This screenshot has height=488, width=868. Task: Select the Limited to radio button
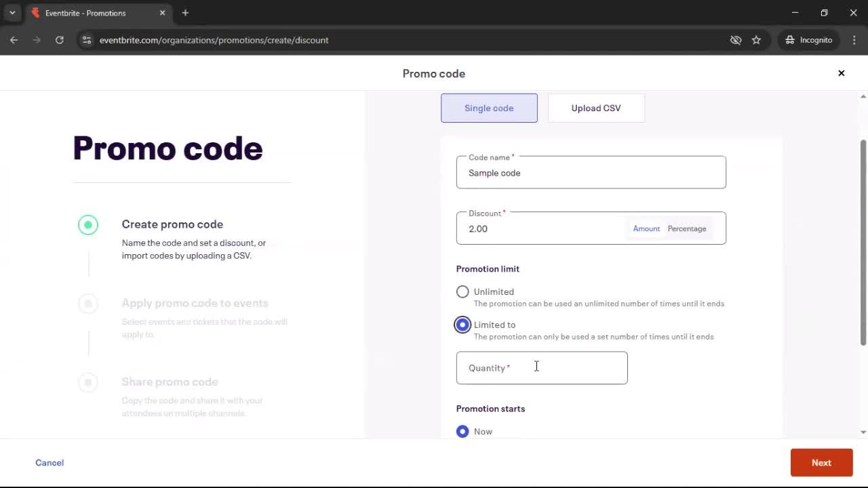pyautogui.click(x=462, y=325)
